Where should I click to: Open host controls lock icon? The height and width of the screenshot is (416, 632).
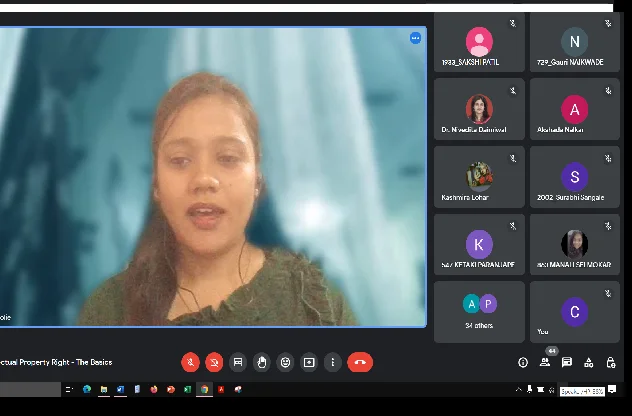click(x=611, y=362)
